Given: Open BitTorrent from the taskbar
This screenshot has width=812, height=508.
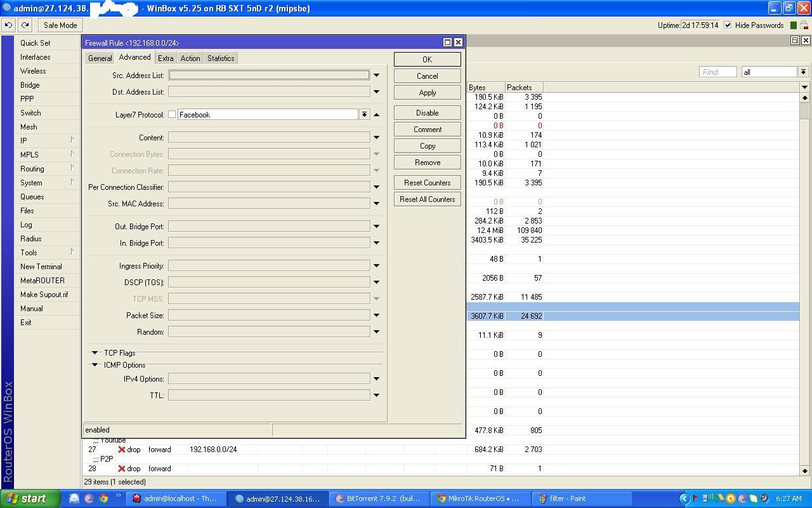Looking at the screenshot, I should [x=378, y=498].
